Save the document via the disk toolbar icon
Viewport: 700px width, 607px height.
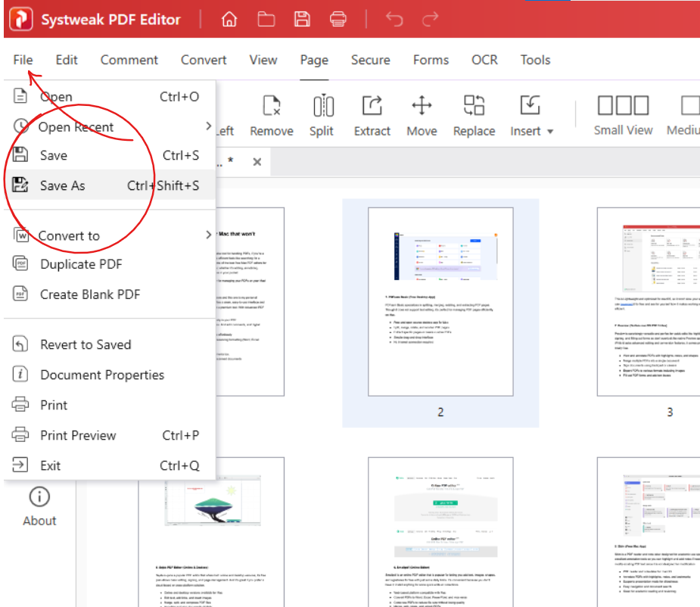pos(302,19)
